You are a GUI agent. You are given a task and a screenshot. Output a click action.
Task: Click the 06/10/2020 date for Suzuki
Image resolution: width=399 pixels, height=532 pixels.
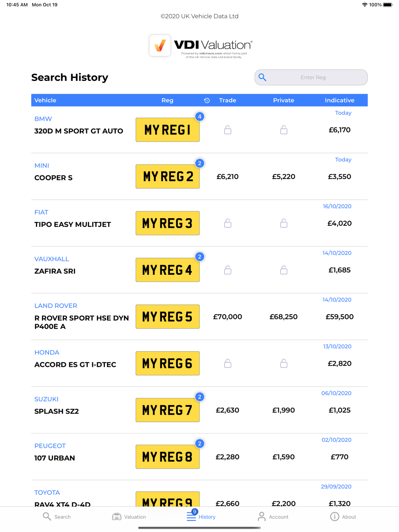tap(336, 393)
